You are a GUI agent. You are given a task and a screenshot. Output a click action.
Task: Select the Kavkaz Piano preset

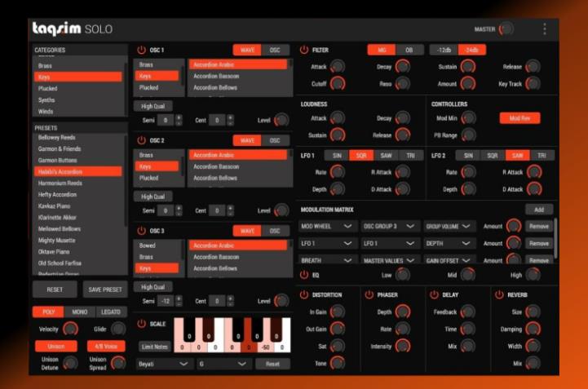coord(78,206)
